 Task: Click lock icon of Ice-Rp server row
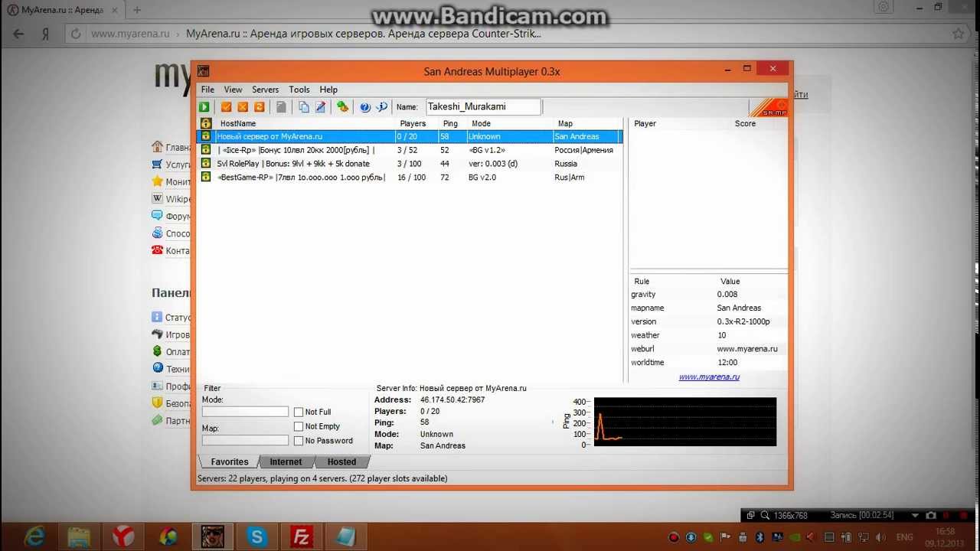click(x=205, y=149)
